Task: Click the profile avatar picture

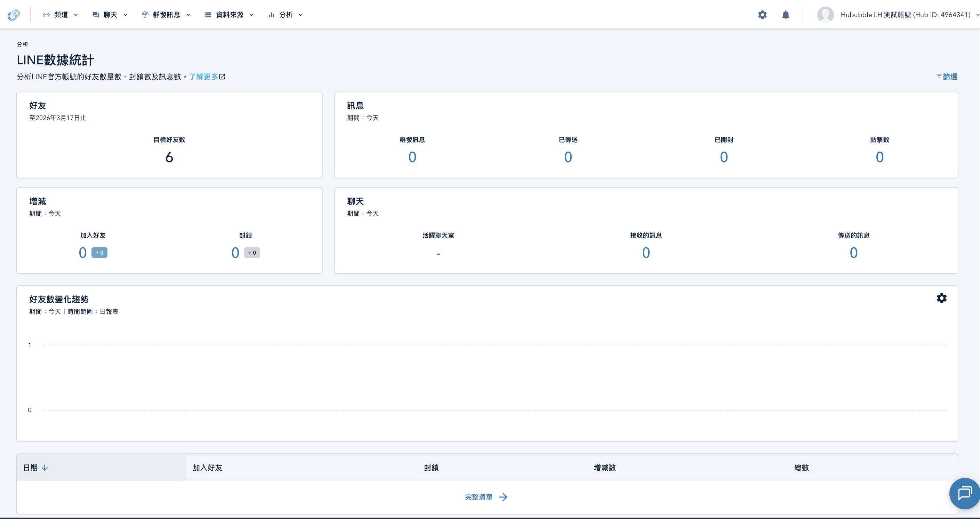Action: click(x=826, y=15)
